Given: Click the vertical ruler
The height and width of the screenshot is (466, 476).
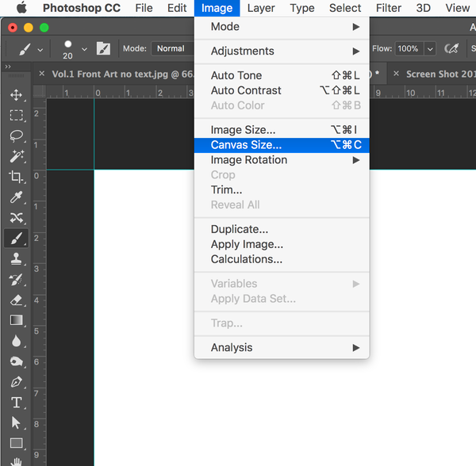Looking at the screenshot, I should point(39,282).
